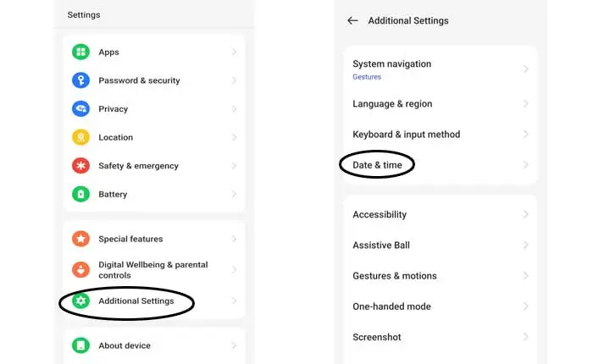Open the Date & time settings
This screenshot has width=593, height=364.
click(377, 165)
